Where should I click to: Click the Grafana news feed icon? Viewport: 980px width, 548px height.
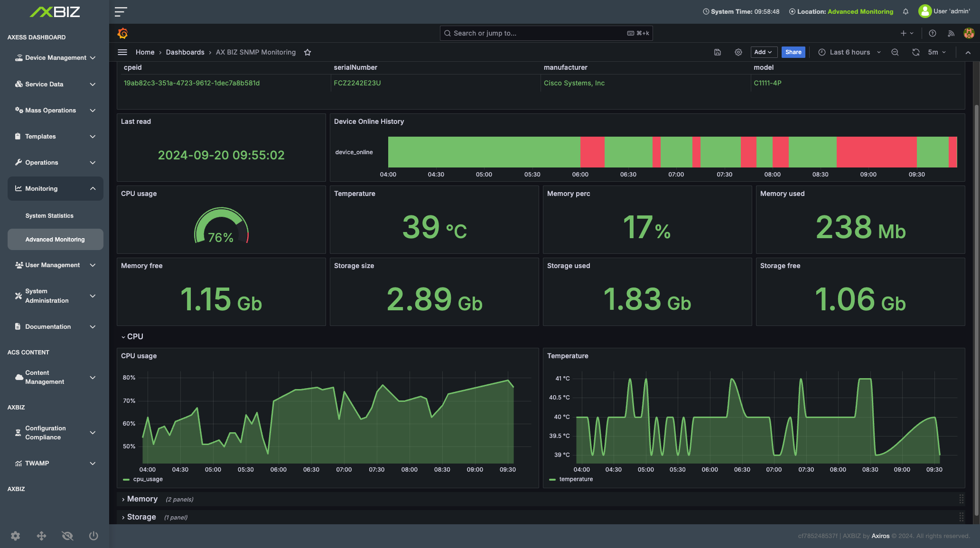point(951,33)
